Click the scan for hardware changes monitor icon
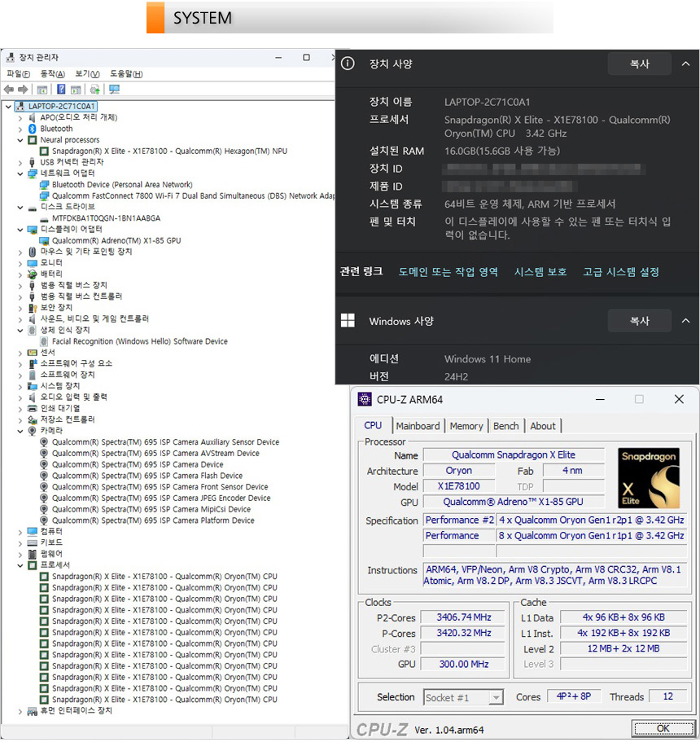Screen dimensions: 700x742 114,90
